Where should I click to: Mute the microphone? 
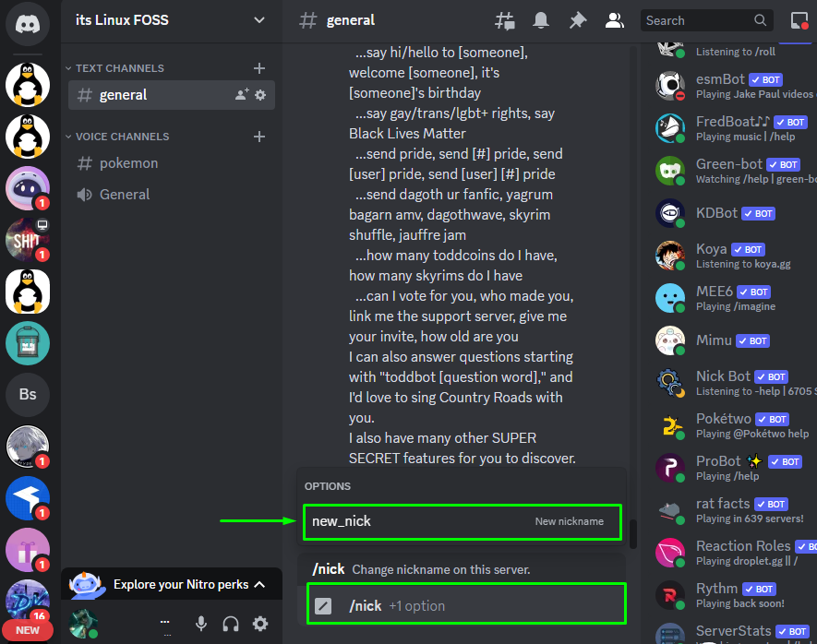point(201,623)
